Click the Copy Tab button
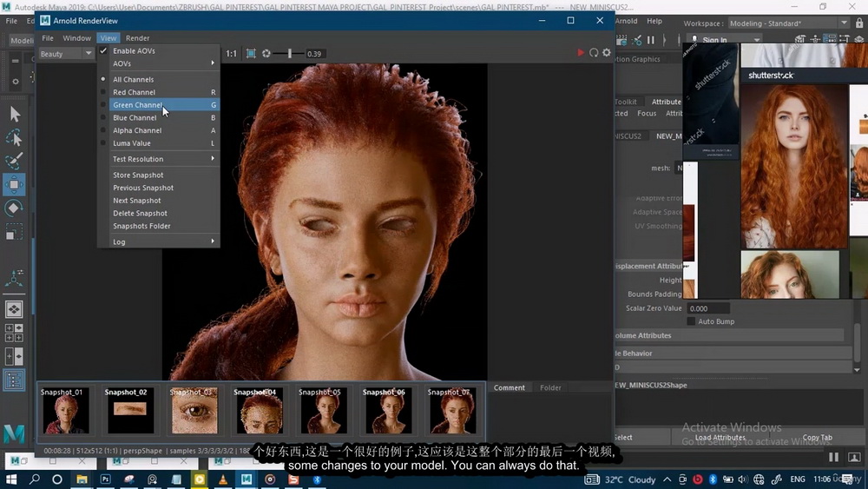Screen dimensions: 868x489 817,438
